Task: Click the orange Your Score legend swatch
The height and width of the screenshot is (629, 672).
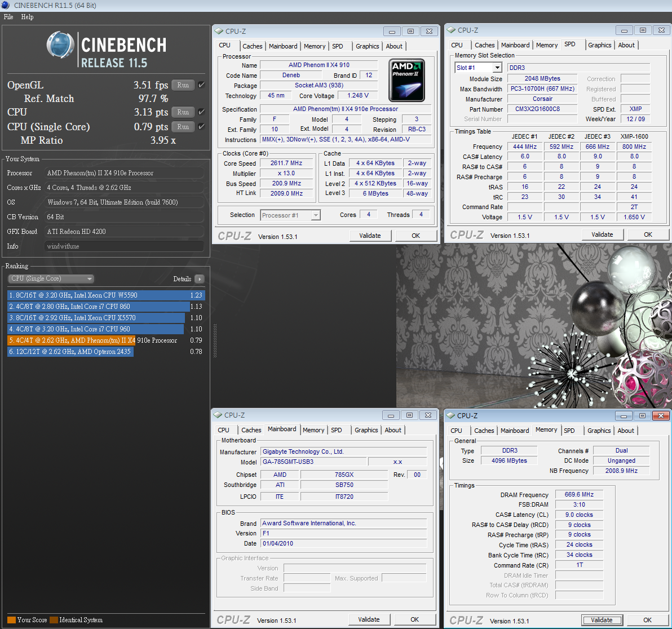Action: [x=12, y=620]
